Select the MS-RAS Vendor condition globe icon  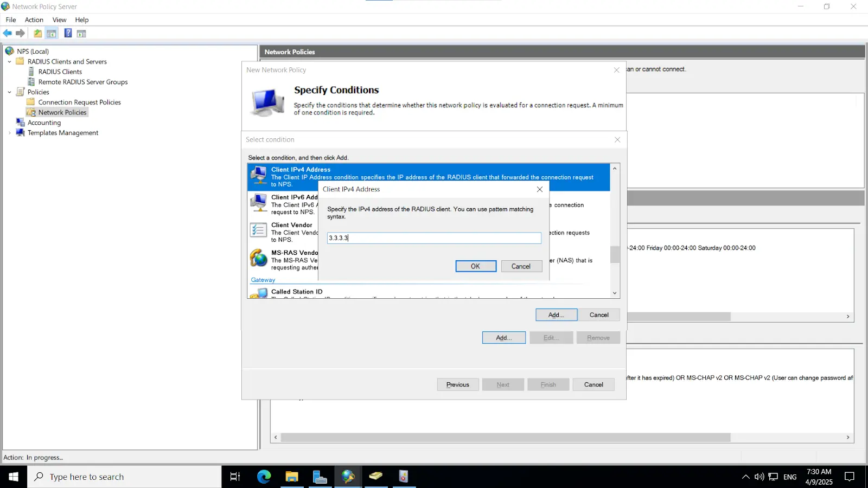click(258, 259)
